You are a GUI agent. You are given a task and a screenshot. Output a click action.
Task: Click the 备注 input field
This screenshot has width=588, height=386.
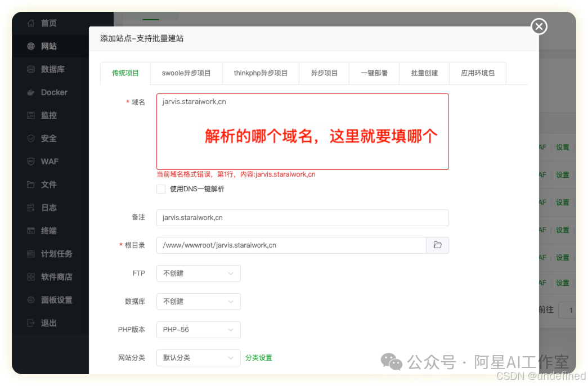coord(303,218)
